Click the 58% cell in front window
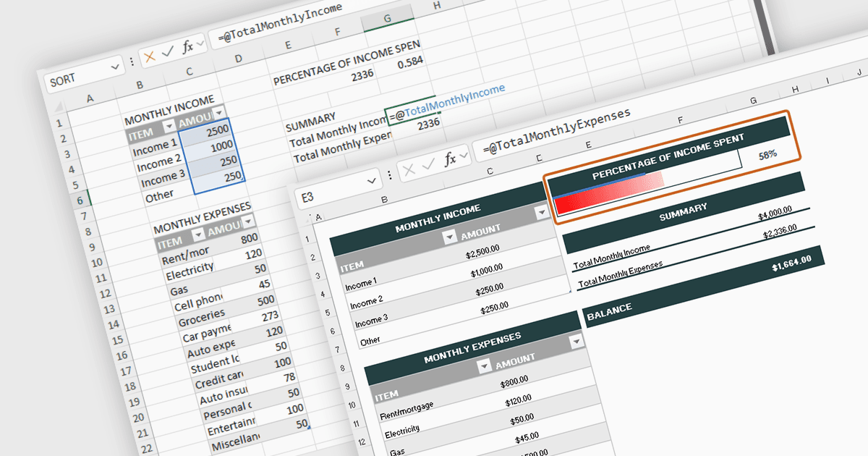 click(x=767, y=154)
